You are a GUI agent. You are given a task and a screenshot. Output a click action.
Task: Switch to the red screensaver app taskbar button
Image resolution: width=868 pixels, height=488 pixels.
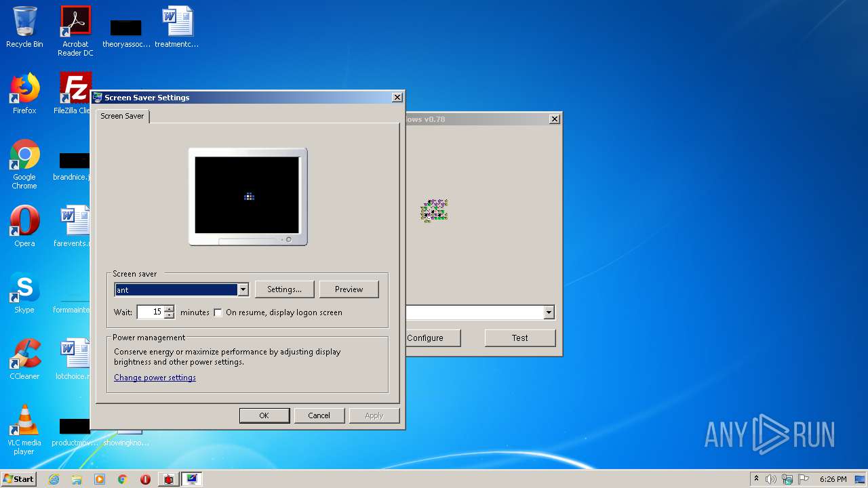point(168,479)
